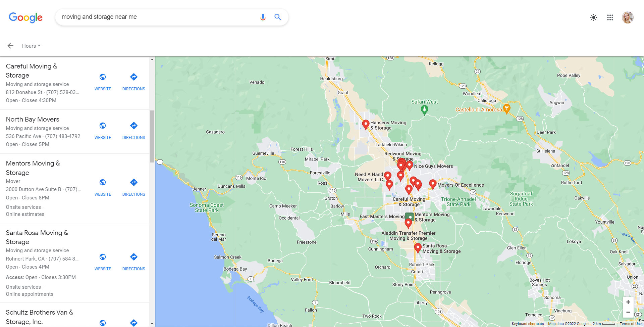Select the Careful Moving & Storage listing title
The height and width of the screenshot is (327, 644).
pos(32,71)
